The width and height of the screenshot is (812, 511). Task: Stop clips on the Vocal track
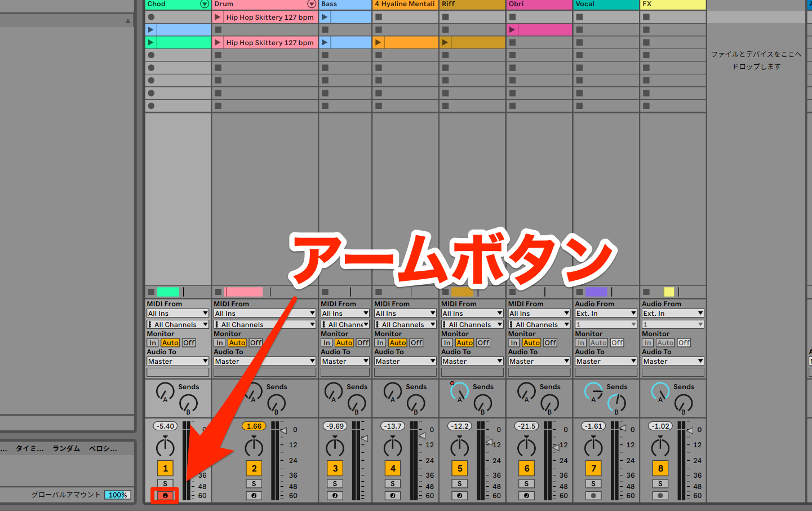(579, 292)
